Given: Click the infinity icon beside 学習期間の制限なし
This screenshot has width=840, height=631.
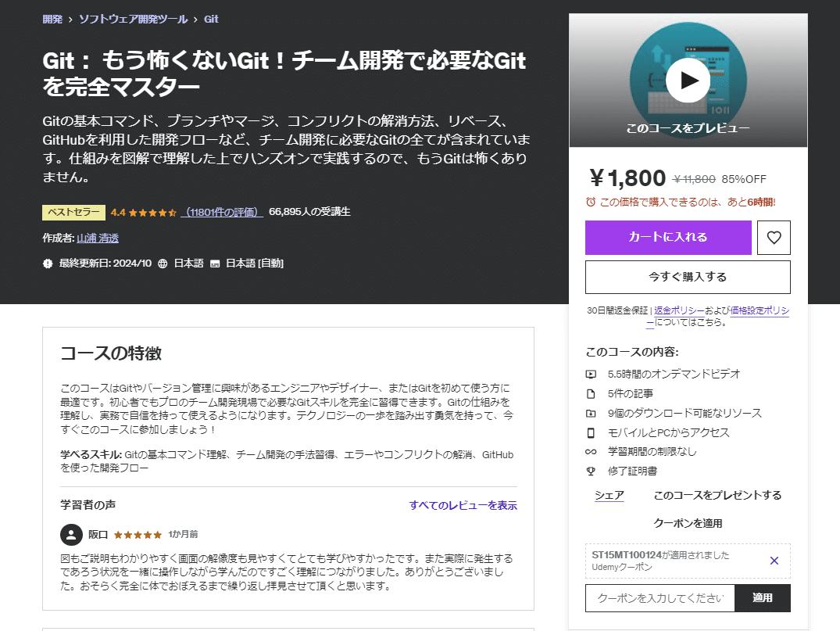Looking at the screenshot, I should tap(591, 452).
